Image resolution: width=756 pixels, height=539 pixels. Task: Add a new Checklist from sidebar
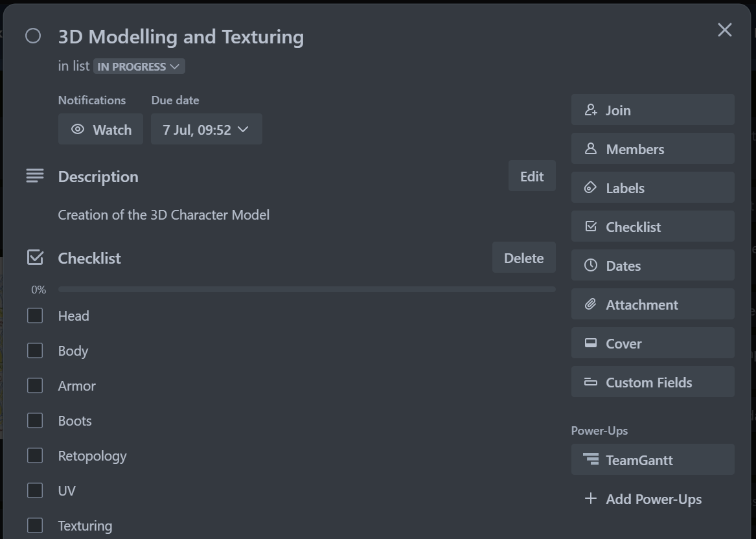(x=653, y=227)
